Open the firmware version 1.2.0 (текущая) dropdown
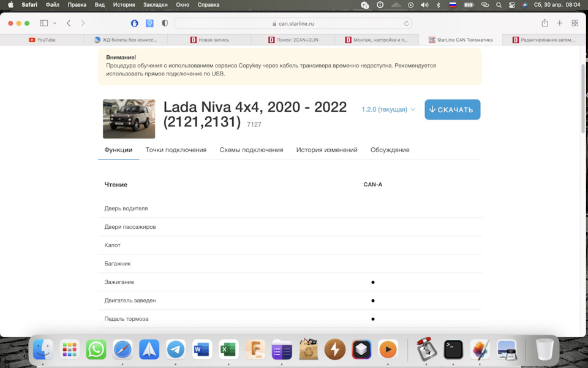This screenshot has width=588, height=368. (388, 109)
